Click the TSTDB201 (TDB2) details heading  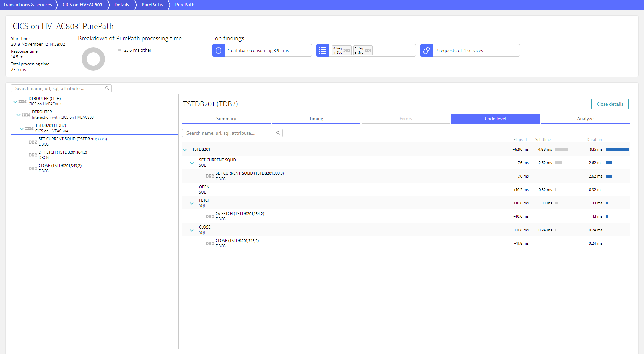[x=211, y=104]
